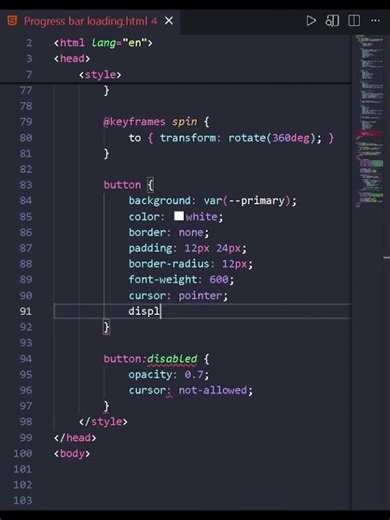
Task: Click the closing </style> tag
Action: point(103,422)
